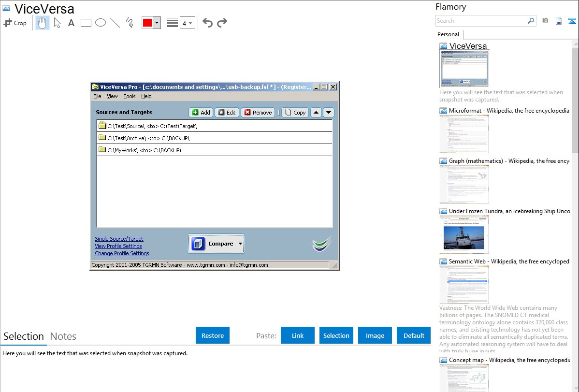
Task: Click the Default paste button
Action: [x=414, y=335]
